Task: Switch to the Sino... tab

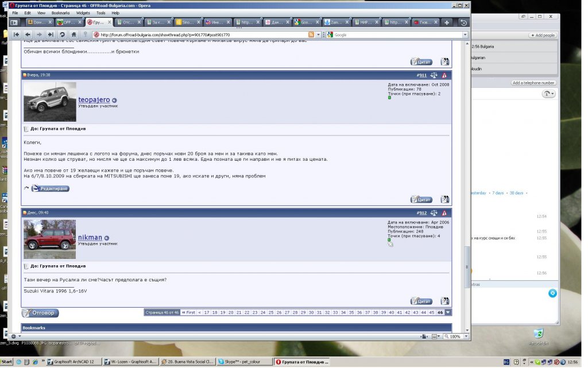Action: 187,22
